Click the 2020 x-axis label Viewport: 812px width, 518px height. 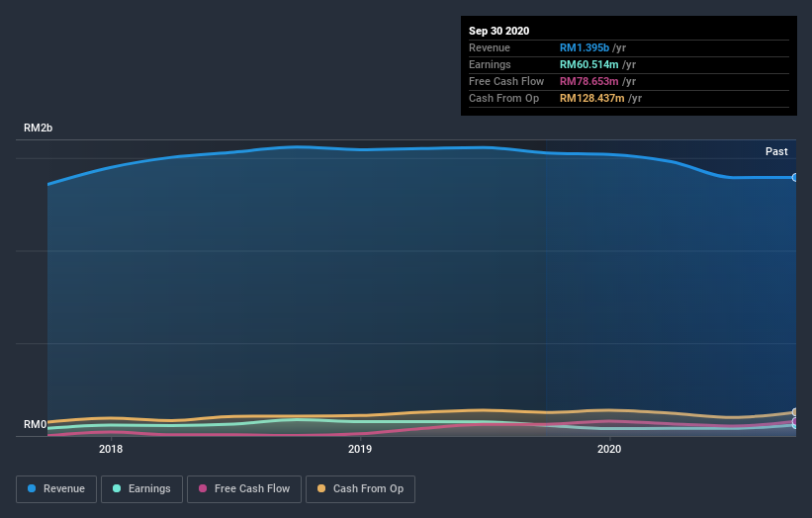(609, 449)
